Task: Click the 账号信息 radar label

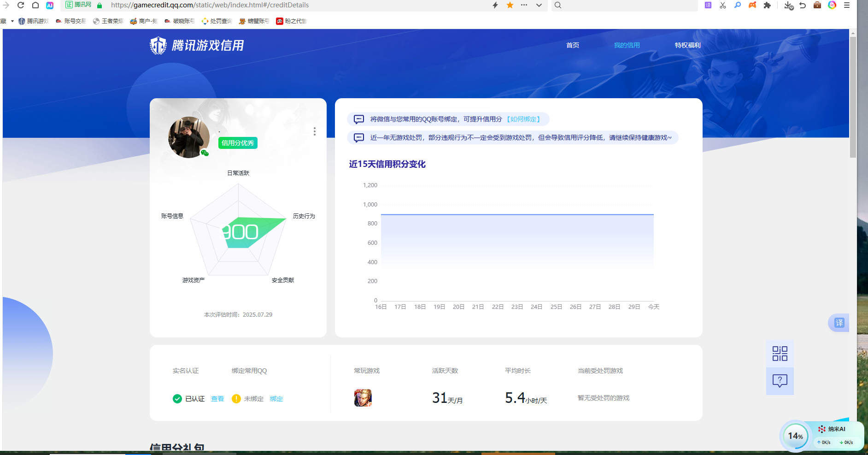Action: 172,216
